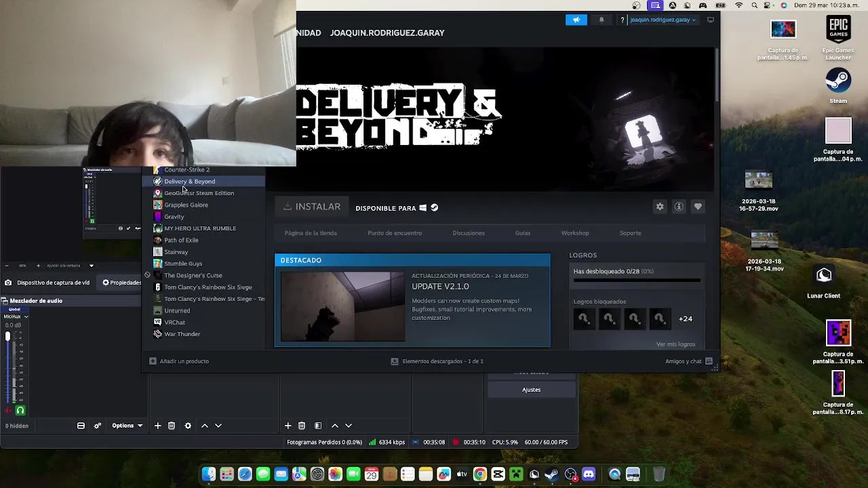868x488 pixels.
Task: Toggle OBS mixer layout icon
Action: 81,426
